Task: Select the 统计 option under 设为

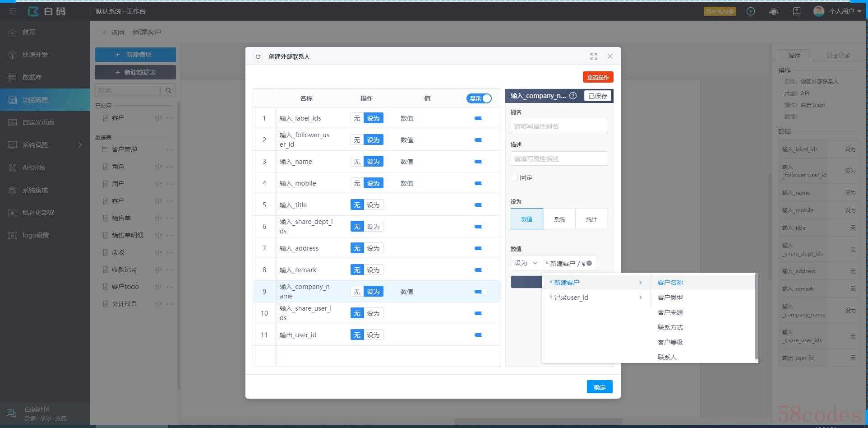Action: (x=591, y=219)
